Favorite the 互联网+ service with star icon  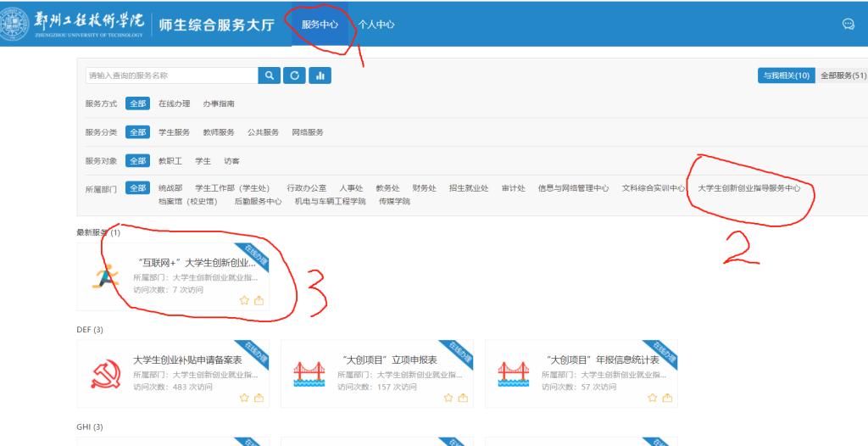click(244, 300)
